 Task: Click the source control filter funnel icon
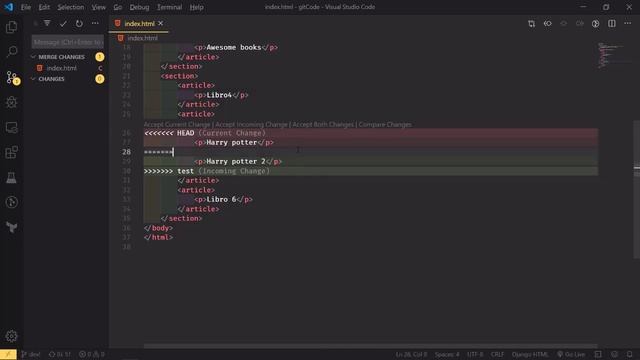(x=47, y=23)
